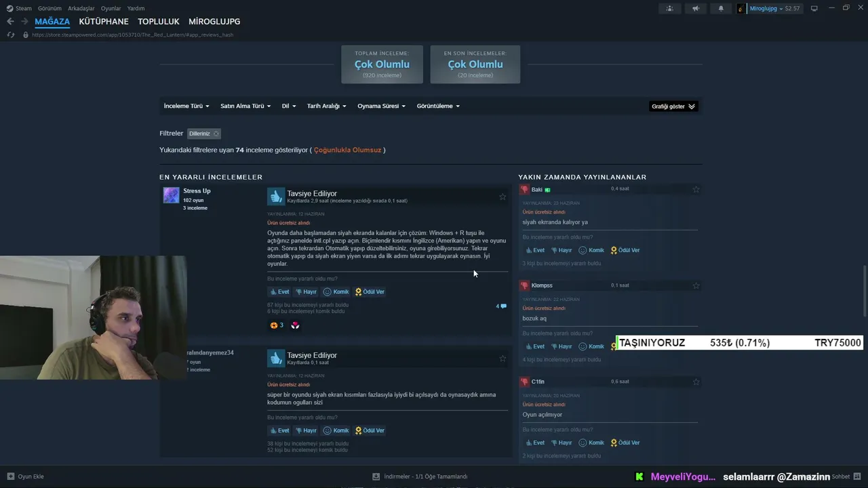
Task: Click the star icon on the second recommended review
Action: click(502, 358)
